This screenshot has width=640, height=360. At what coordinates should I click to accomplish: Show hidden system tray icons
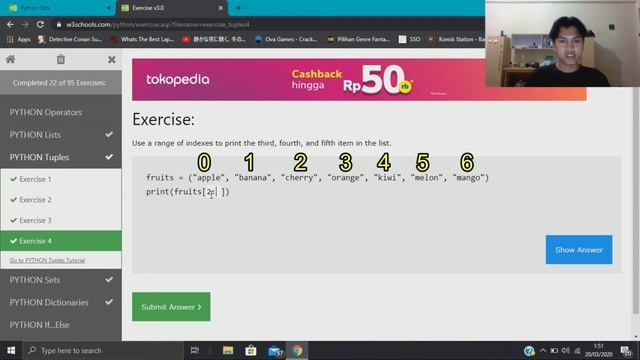tap(543, 350)
